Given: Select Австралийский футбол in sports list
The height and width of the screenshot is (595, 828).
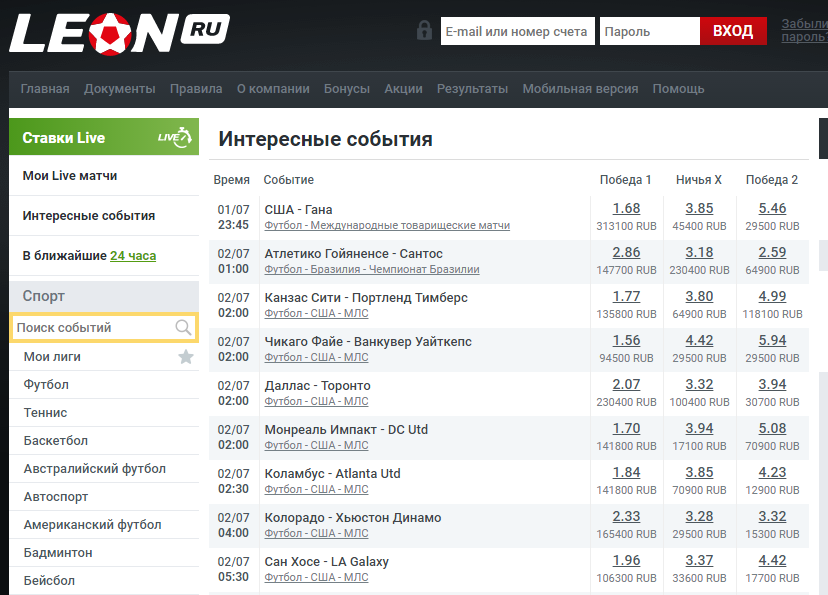Looking at the screenshot, I should pos(95,469).
